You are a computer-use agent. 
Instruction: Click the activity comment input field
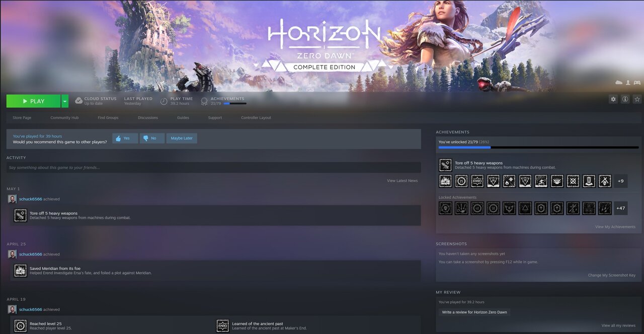tap(216, 167)
